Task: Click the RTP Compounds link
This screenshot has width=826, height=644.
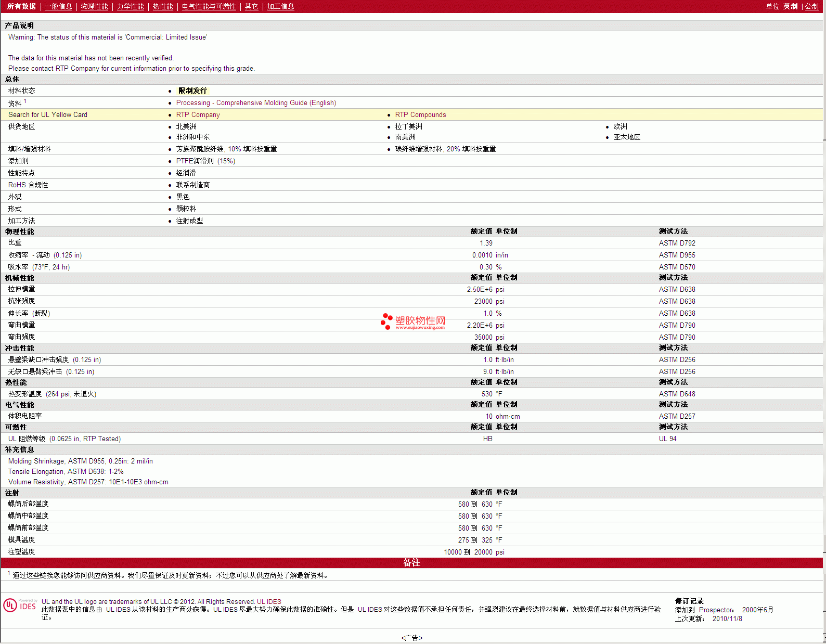Action: 420,114
